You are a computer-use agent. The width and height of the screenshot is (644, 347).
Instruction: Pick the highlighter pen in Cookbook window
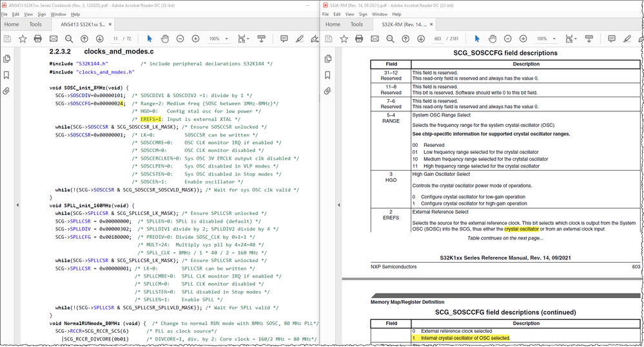click(299, 39)
